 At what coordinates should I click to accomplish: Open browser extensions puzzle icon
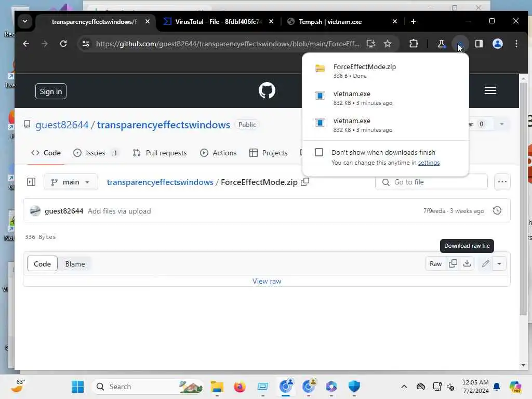point(414,44)
